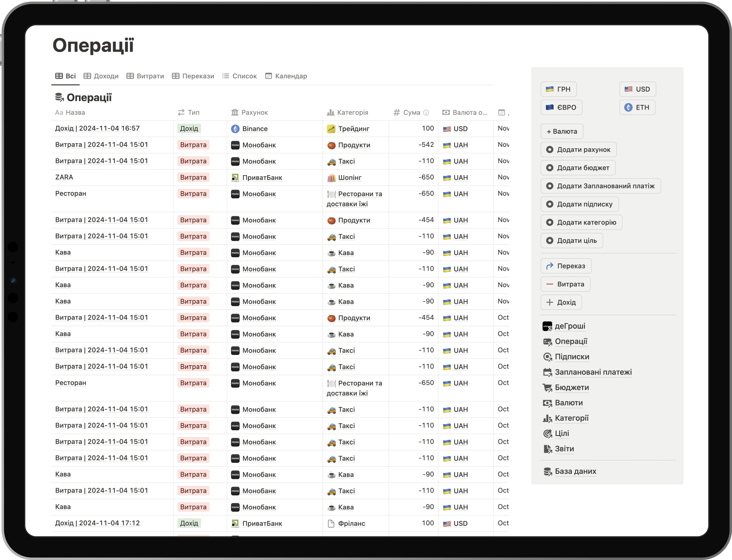Click the Дохід tag in Binance row

click(189, 129)
